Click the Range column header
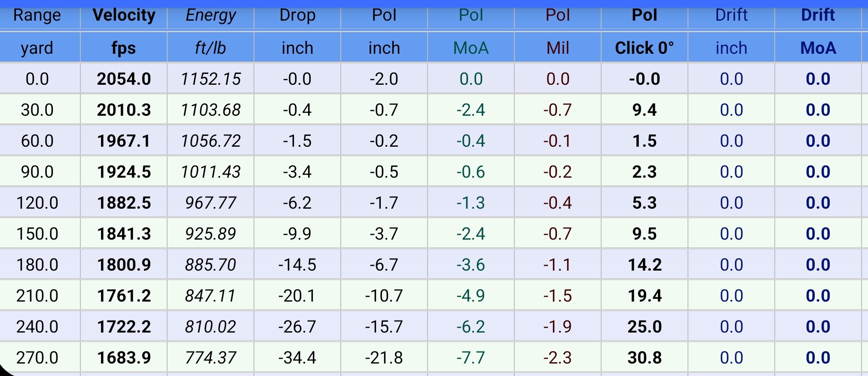This screenshot has width=868, height=376. (37, 15)
